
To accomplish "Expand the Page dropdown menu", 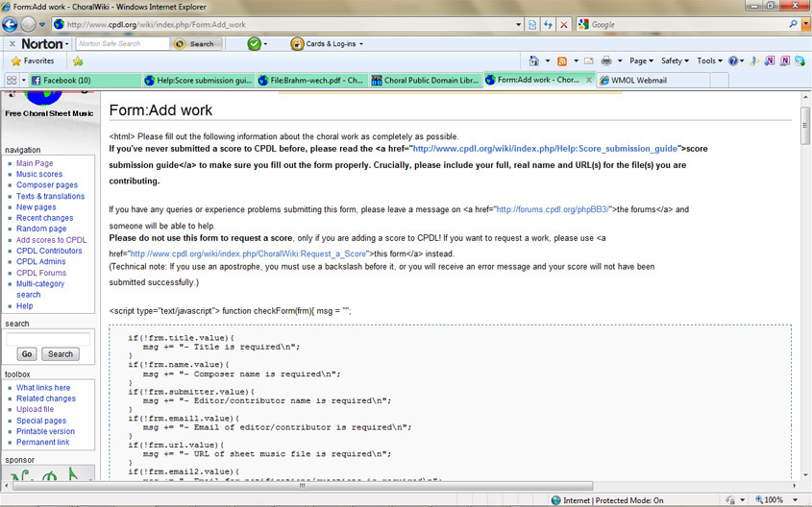I will (x=640, y=60).
